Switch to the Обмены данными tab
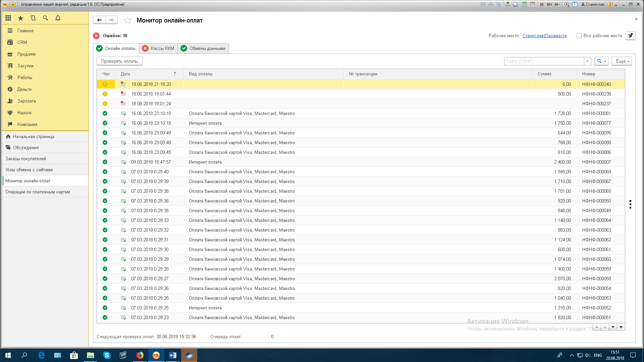This screenshot has height=362, width=644. (x=203, y=49)
